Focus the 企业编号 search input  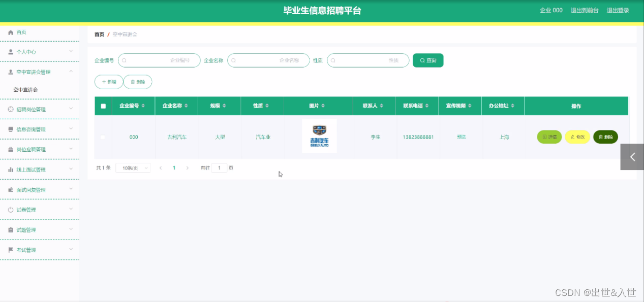[159, 60]
